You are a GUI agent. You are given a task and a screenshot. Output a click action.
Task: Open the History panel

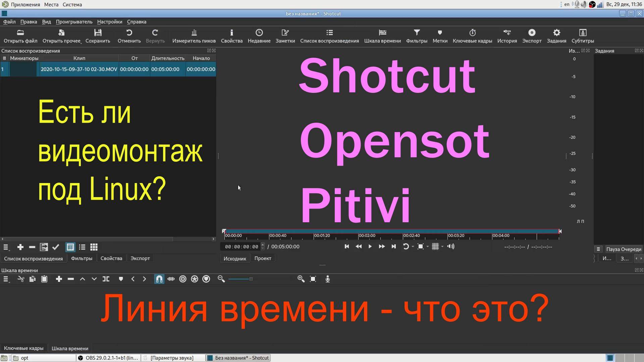coord(507,36)
